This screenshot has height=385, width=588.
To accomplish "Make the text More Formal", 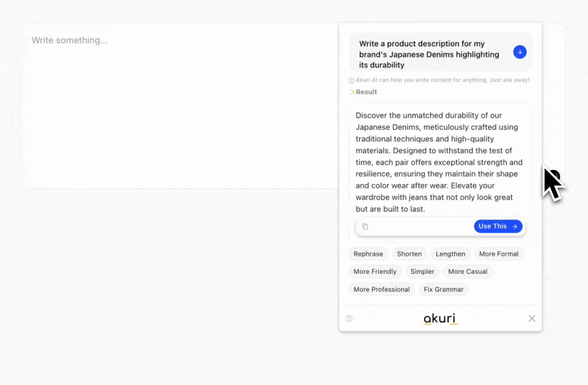I will (499, 254).
